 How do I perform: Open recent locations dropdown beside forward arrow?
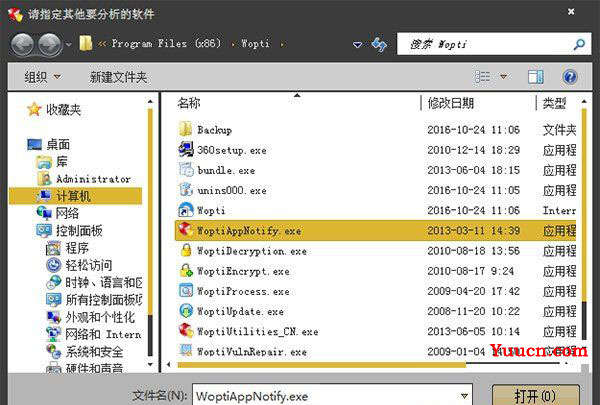[x=68, y=45]
